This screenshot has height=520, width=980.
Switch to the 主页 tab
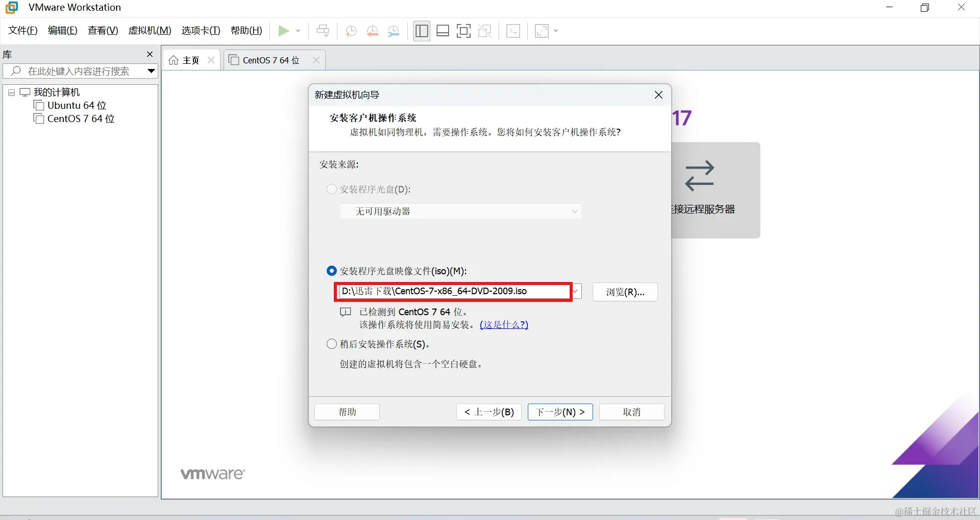191,60
